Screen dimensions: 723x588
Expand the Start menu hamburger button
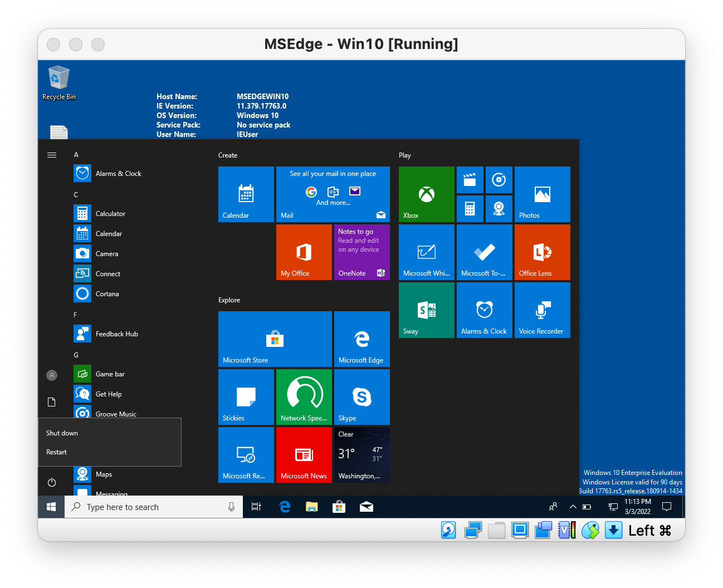click(52, 155)
